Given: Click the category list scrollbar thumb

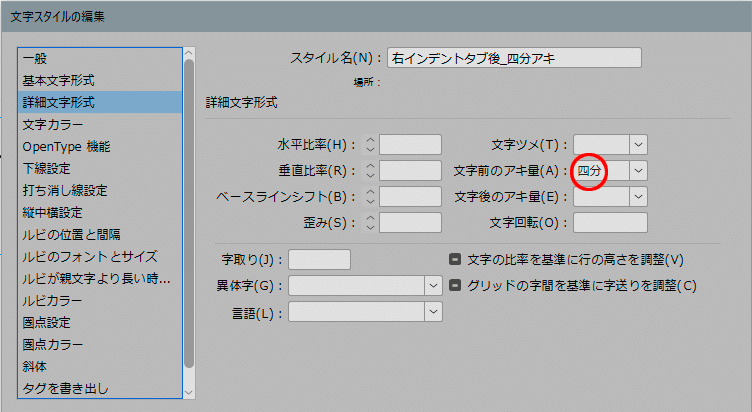Looking at the screenshot, I should click(189, 213).
